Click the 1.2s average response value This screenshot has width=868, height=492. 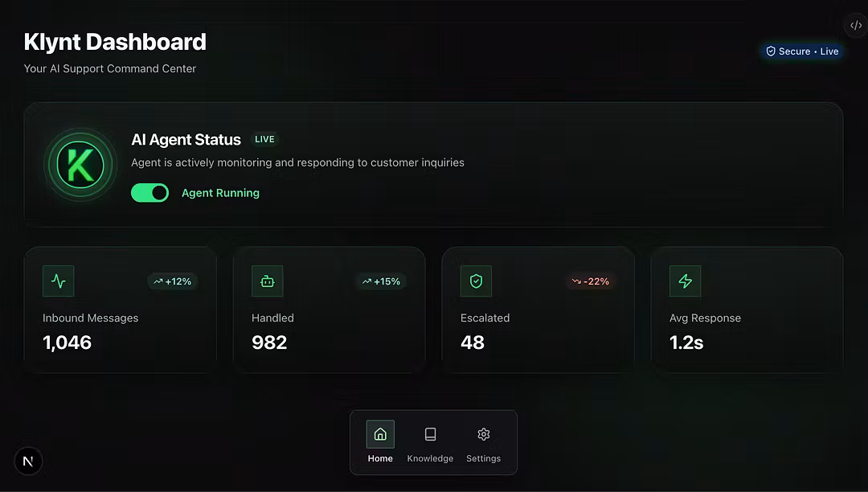[686, 342]
